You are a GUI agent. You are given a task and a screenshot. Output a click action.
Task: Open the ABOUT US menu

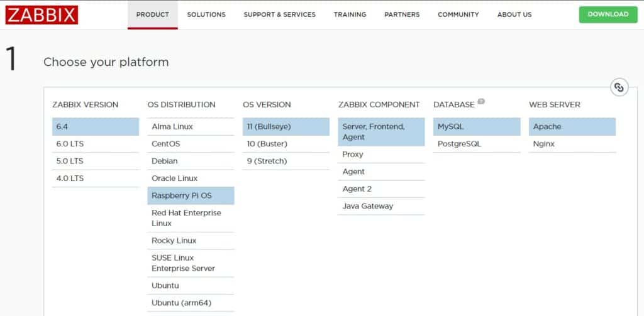click(514, 15)
